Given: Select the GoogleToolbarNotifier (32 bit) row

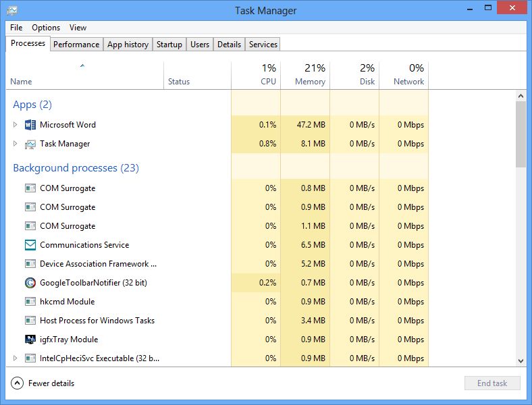Looking at the screenshot, I should pos(217,283).
